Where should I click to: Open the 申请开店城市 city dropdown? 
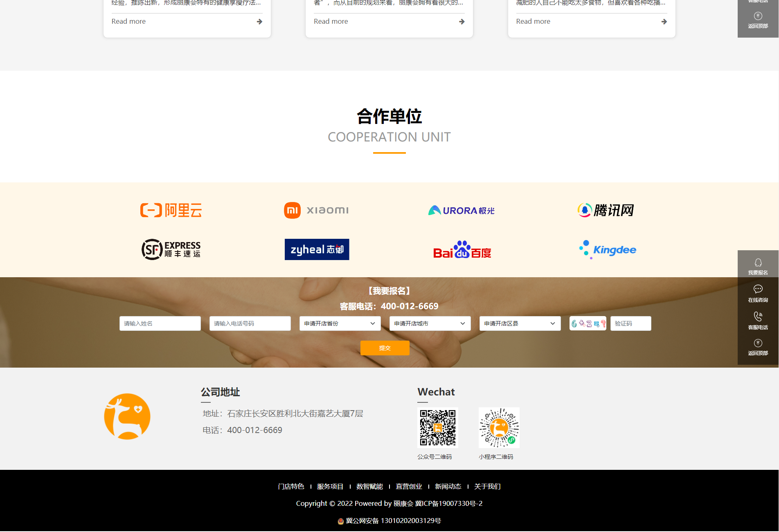coord(430,323)
